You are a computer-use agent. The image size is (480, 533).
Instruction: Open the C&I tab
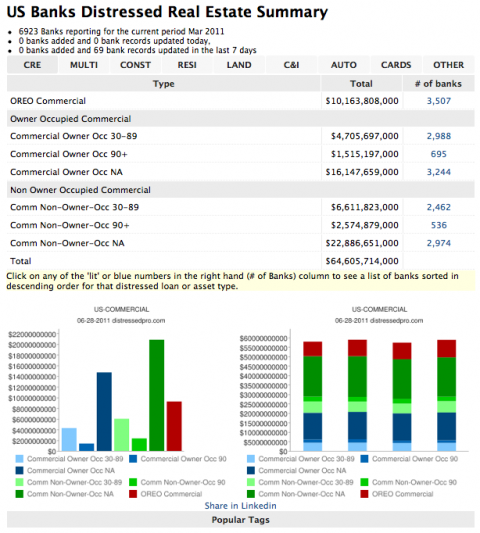coord(291,65)
